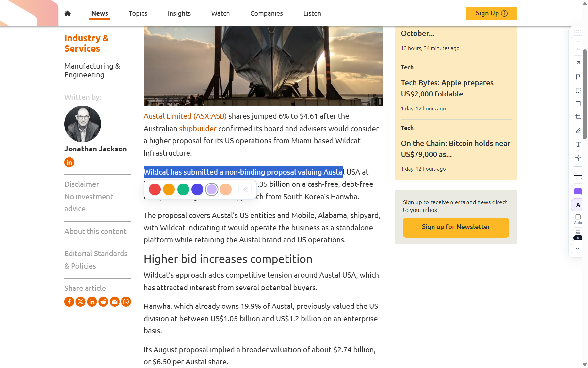The image size is (588, 368).
Task: Open Editorial Standards & Policies link
Action: 96,260
